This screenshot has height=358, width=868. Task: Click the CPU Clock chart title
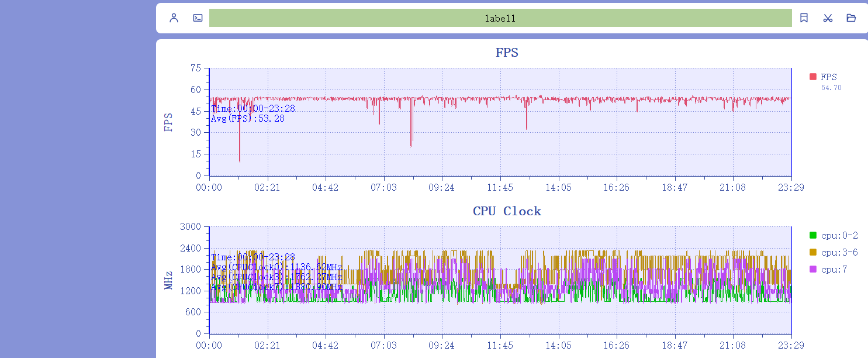[x=507, y=211]
